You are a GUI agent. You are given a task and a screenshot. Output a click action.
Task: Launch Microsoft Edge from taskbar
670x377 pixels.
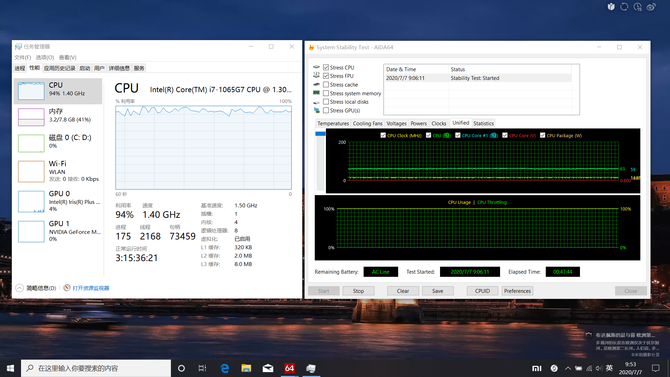tap(224, 368)
